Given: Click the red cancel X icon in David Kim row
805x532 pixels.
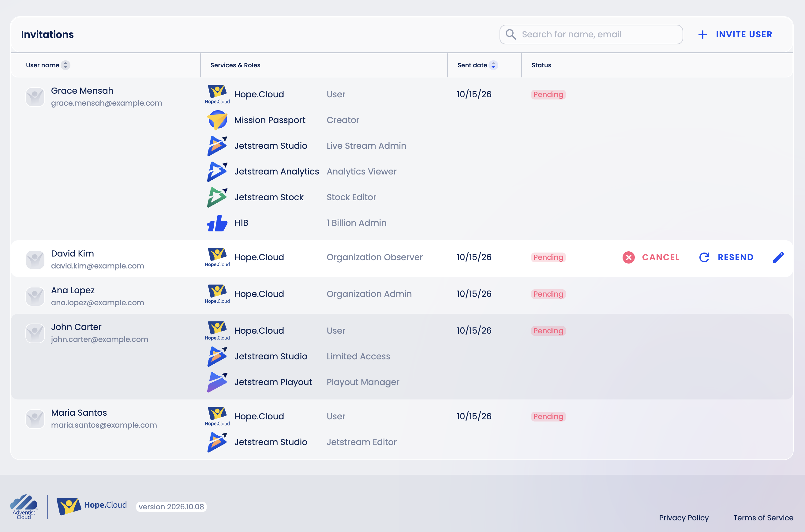Looking at the screenshot, I should tap(628, 257).
